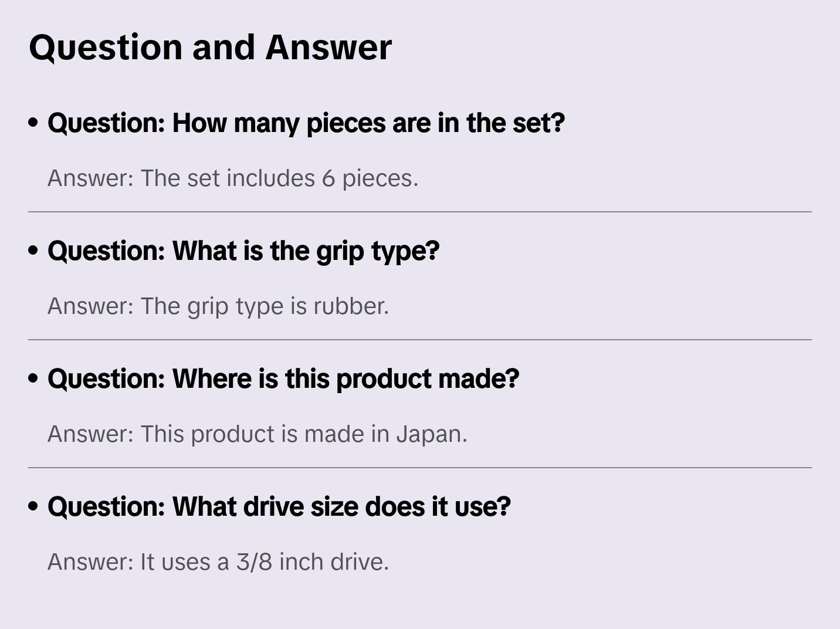840x629 pixels.
Task: Click the bullet beside the drive size question
Action: [x=33, y=506]
